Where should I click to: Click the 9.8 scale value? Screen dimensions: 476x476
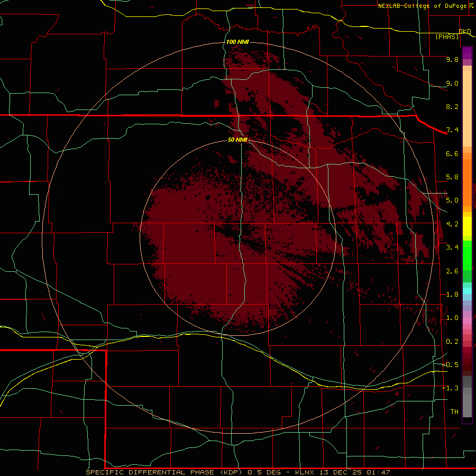[x=452, y=59]
